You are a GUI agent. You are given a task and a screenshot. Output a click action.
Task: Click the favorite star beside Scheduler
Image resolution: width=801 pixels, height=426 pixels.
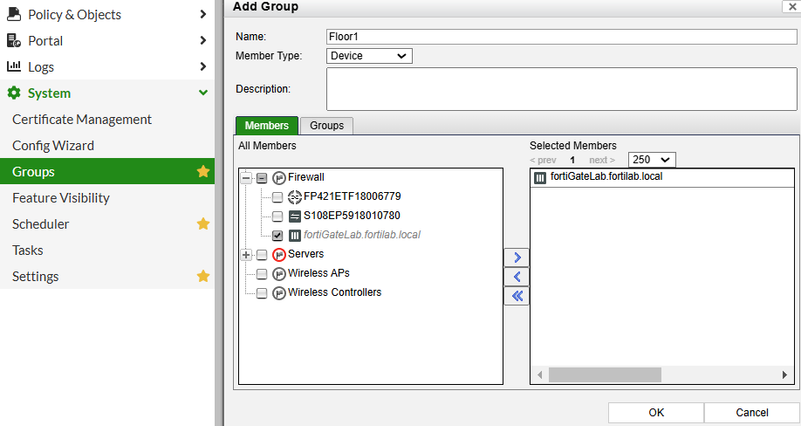pos(203,224)
